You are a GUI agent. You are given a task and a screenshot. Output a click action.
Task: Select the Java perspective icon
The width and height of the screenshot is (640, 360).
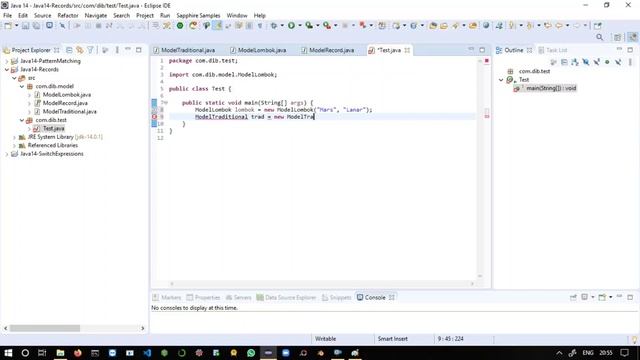point(632,38)
